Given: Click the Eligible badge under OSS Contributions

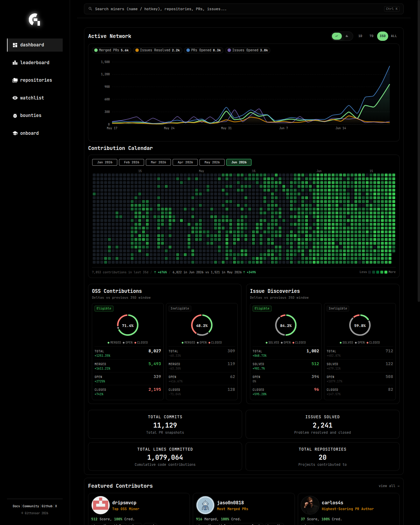Looking at the screenshot, I should coord(104,309).
